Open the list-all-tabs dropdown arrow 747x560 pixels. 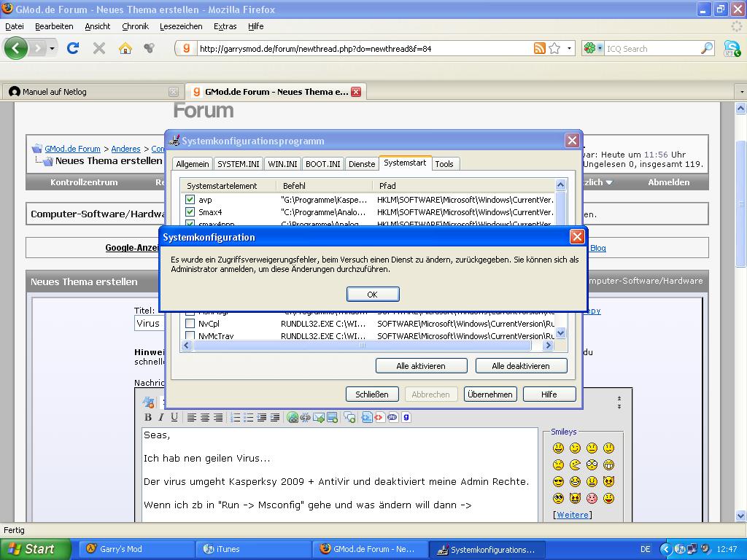741,92
